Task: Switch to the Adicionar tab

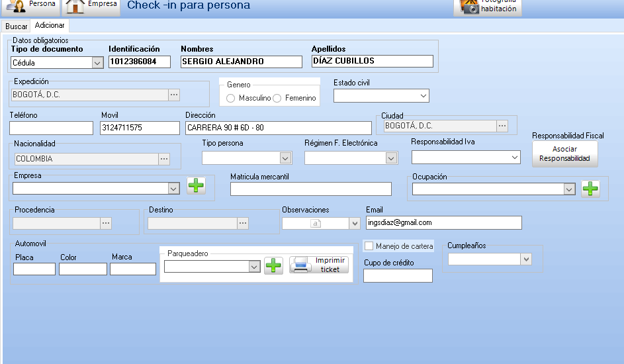Action: [50, 26]
